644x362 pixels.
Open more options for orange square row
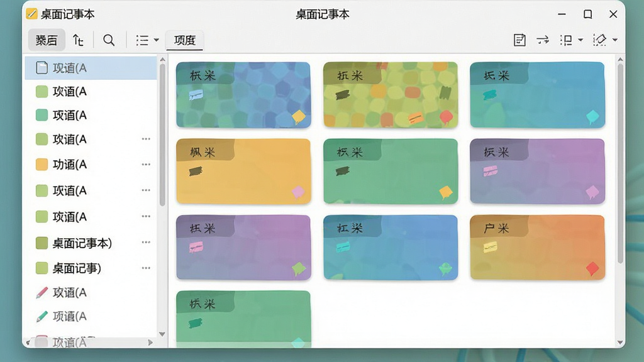click(x=146, y=165)
